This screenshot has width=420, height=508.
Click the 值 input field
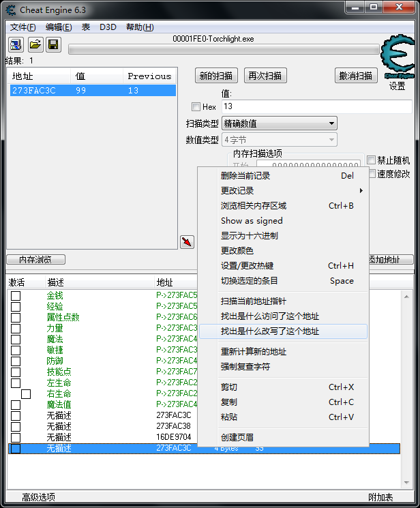(317, 106)
